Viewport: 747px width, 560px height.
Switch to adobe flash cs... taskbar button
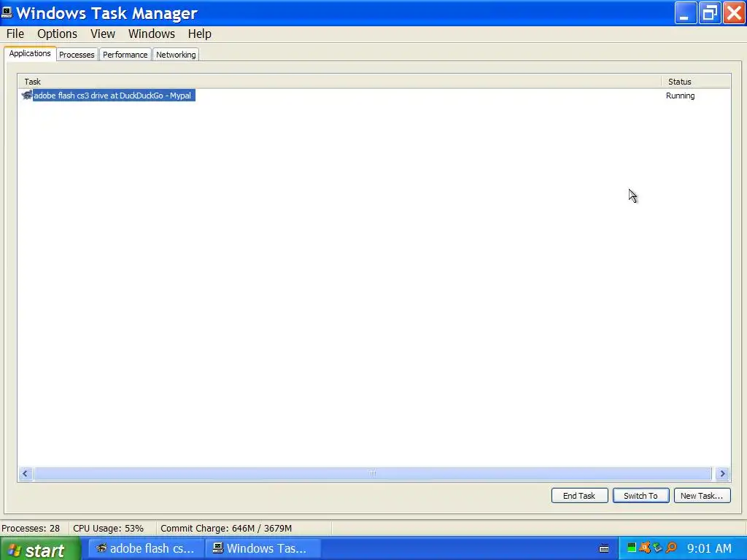[x=146, y=548]
